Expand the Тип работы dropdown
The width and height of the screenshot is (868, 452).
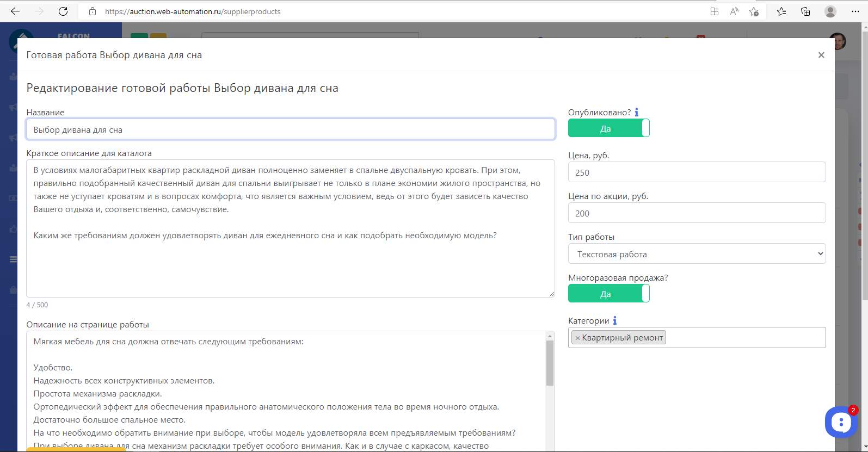pyautogui.click(x=697, y=254)
